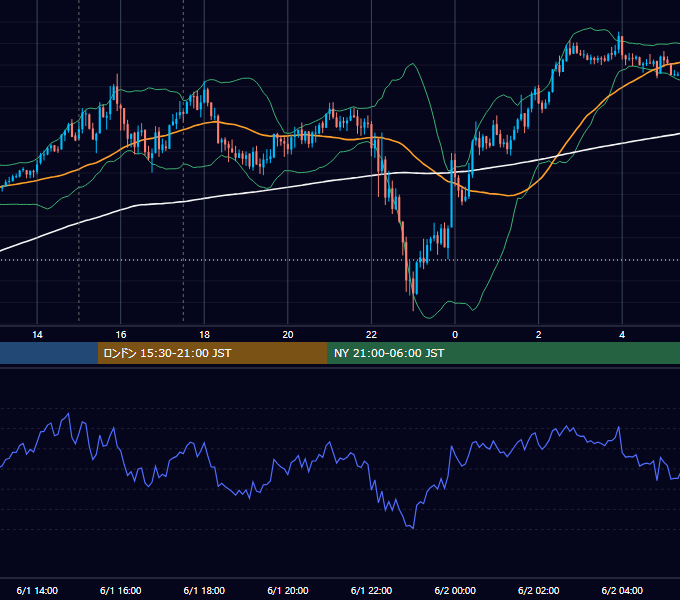The width and height of the screenshot is (680, 600).
Task: Click the 6/2 04:00 date label
Action: tap(622, 590)
